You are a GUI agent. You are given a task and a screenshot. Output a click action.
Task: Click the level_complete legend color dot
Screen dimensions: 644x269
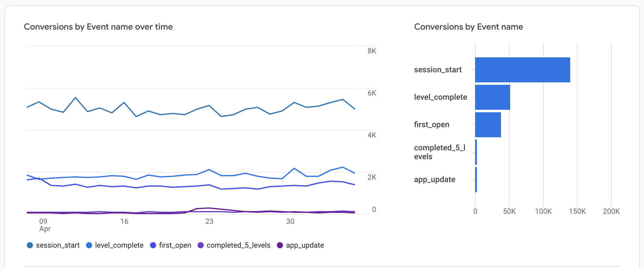click(x=89, y=245)
